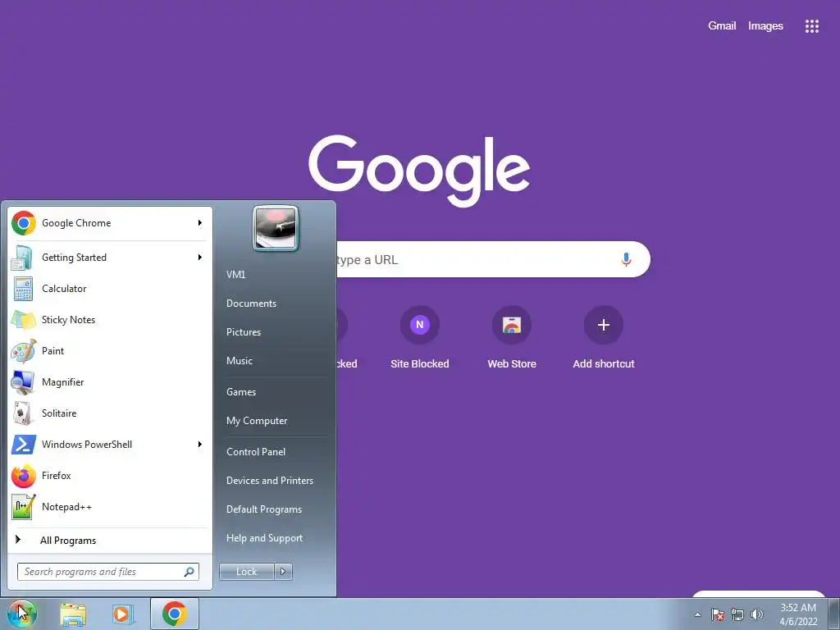Open the Gmail link
This screenshot has width=840, height=630.
click(722, 25)
